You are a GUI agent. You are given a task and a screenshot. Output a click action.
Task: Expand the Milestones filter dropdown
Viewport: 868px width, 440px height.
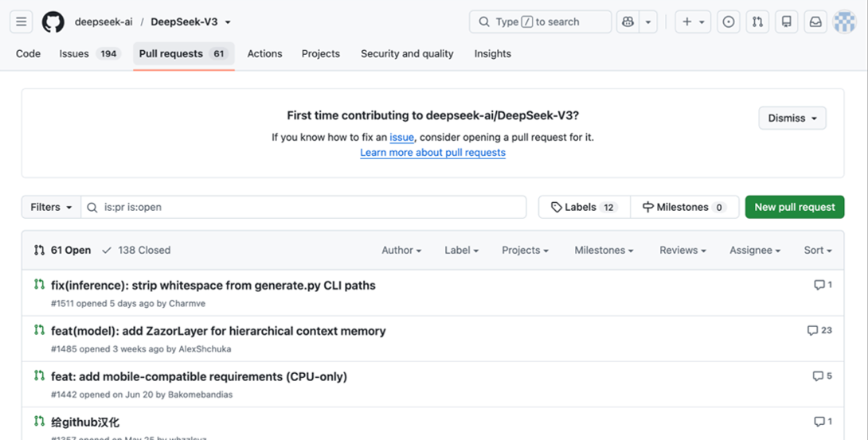tap(604, 251)
